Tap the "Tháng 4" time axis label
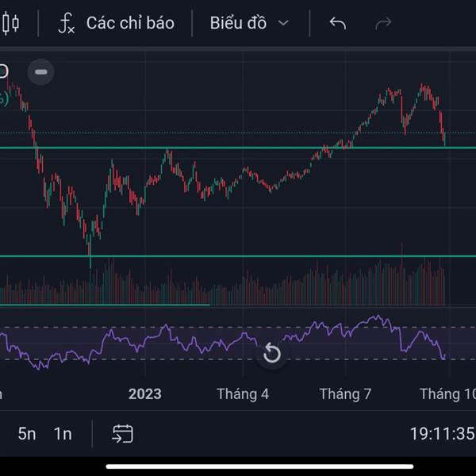Image resolution: width=476 pixels, height=476 pixels. [x=243, y=394]
